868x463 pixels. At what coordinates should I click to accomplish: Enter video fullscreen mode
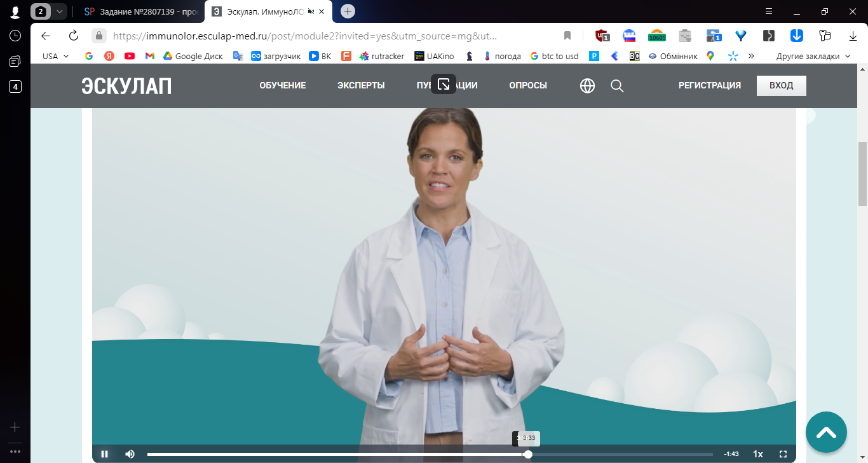click(783, 454)
